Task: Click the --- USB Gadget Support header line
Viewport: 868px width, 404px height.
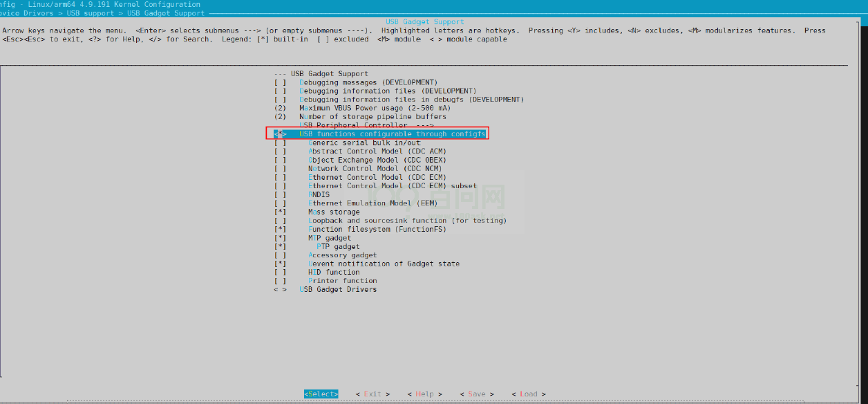Action: click(321, 73)
